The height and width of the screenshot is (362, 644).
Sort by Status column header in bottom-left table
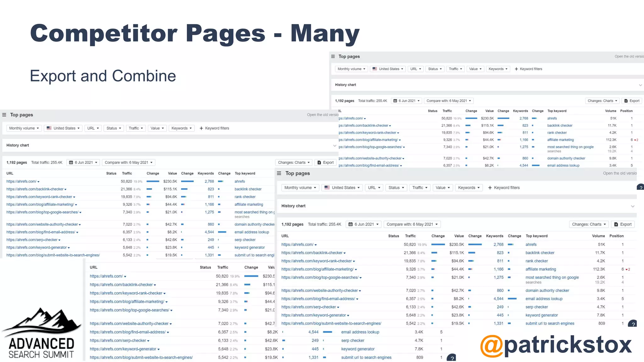click(205, 267)
